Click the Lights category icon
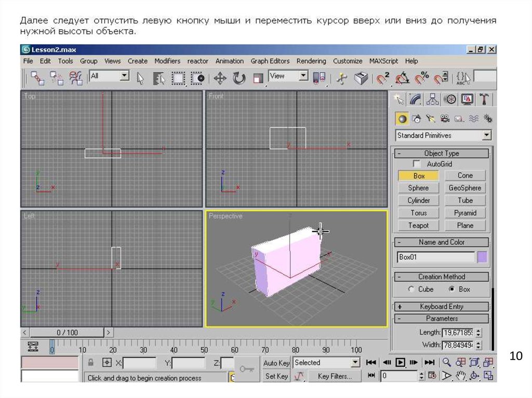The width and height of the screenshot is (532, 398). (430, 119)
